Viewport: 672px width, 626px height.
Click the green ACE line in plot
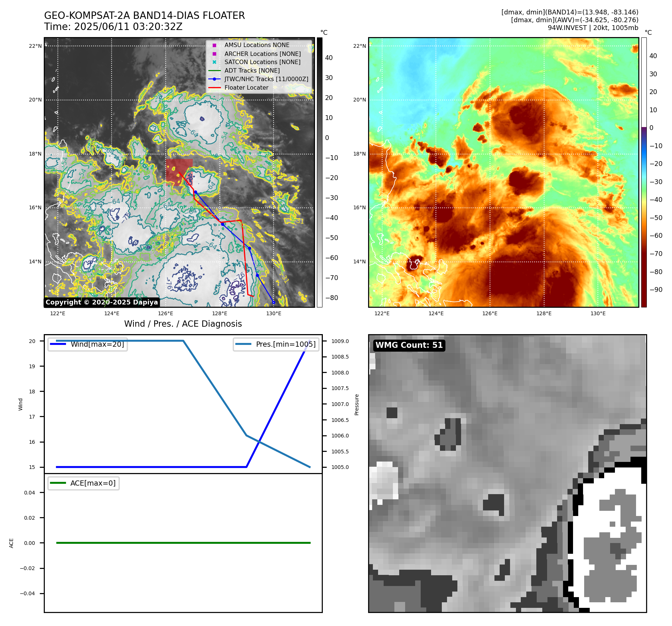183,543
